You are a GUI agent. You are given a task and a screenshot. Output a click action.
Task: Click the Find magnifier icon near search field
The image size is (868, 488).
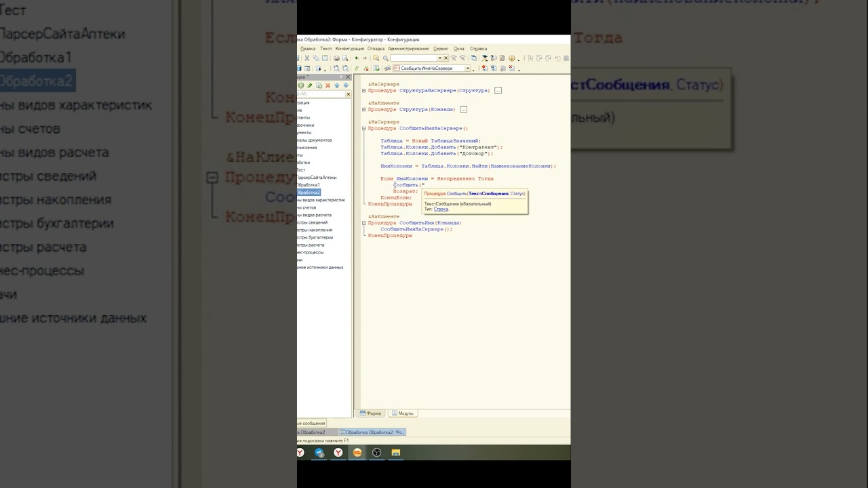pyautogui.click(x=385, y=58)
